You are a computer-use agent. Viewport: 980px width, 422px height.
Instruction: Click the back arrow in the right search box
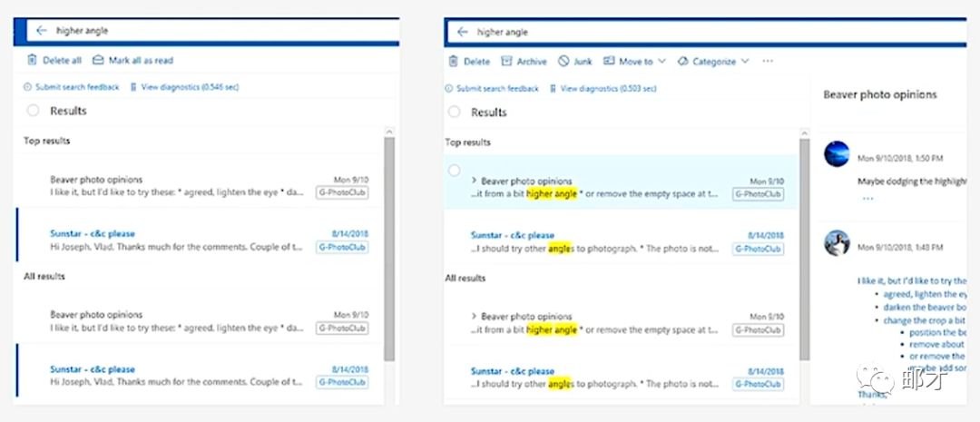pyautogui.click(x=463, y=32)
